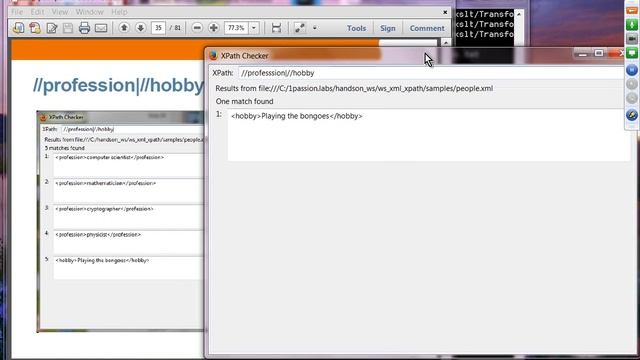Image resolution: width=640 pixels, height=360 pixels.
Task: Click the Firefox icon on the XPath Checker title bar
Action: tap(213, 56)
